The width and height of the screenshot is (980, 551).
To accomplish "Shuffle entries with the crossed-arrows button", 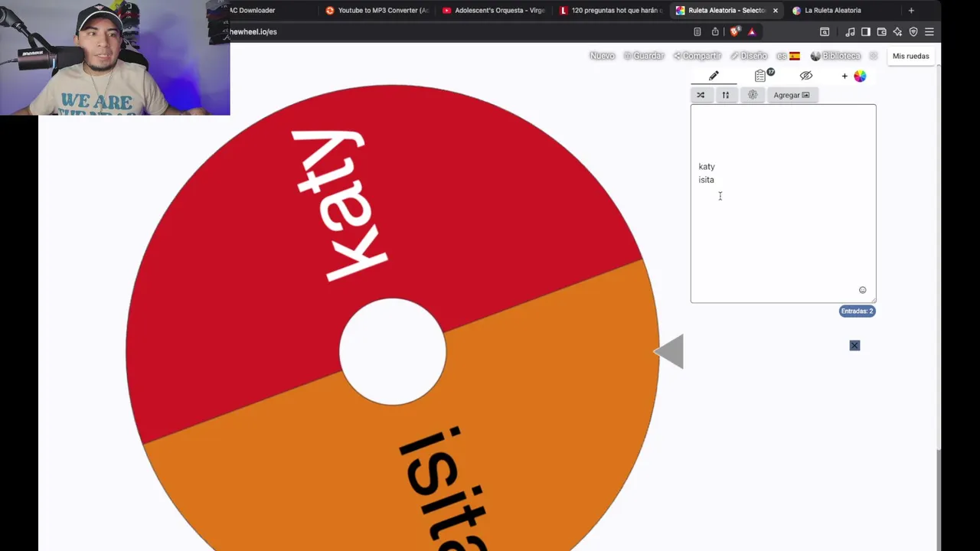I will tap(701, 95).
